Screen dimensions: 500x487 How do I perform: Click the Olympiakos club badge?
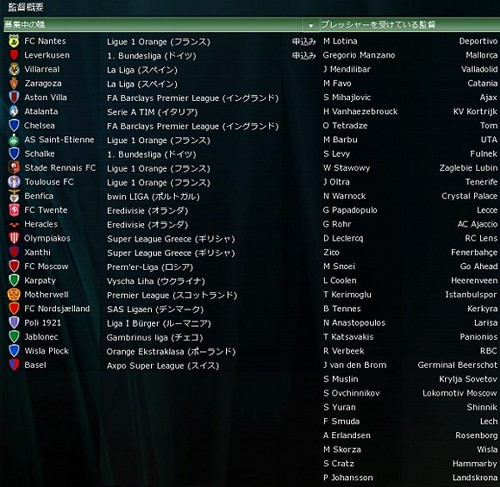[14, 238]
